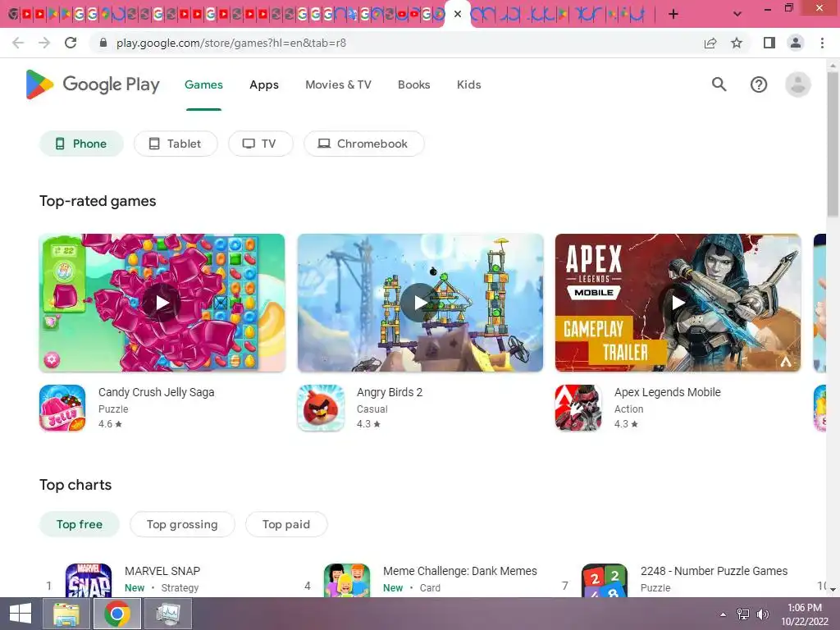Open 2248 Number Puzzle Games app icon
840x630 pixels.
point(605,580)
